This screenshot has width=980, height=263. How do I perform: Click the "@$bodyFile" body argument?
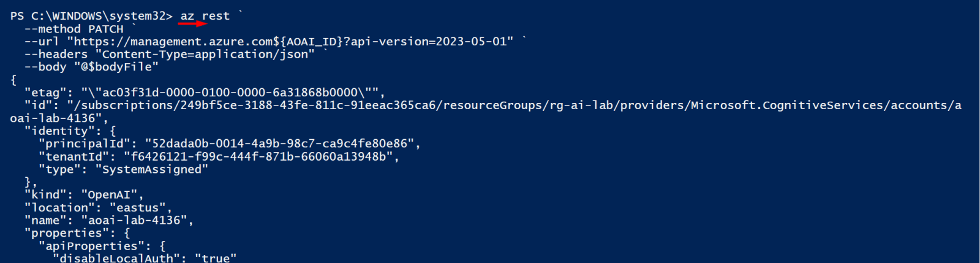point(116,67)
